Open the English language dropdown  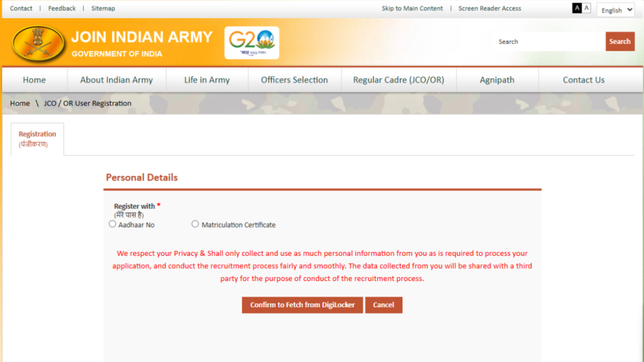(x=615, y=10)
